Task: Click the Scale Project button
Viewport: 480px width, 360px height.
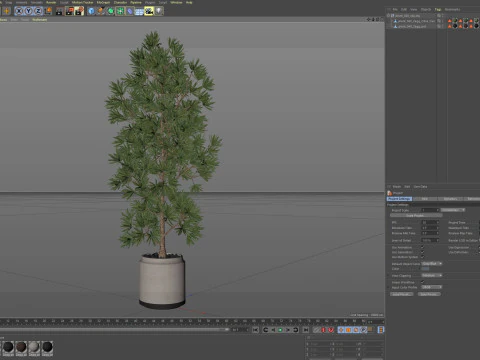Action: pos(415,216)
